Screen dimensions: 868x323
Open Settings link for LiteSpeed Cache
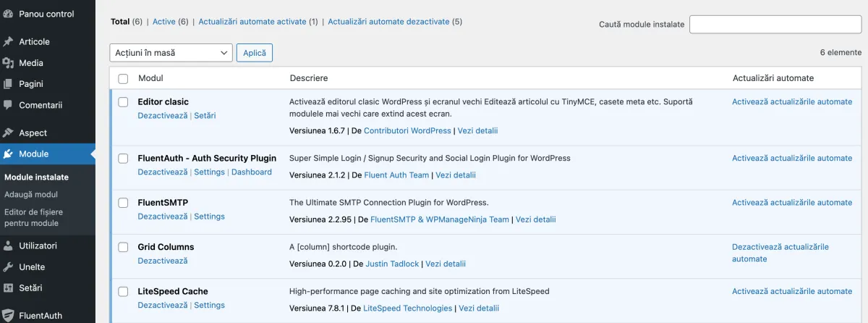point(209,306)
